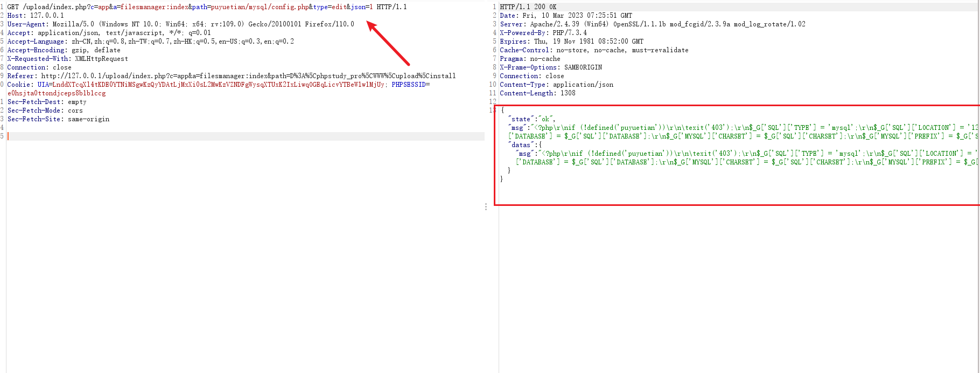Click the response Connection: close header
Screen dimensions: 980x373
(532, 76)
